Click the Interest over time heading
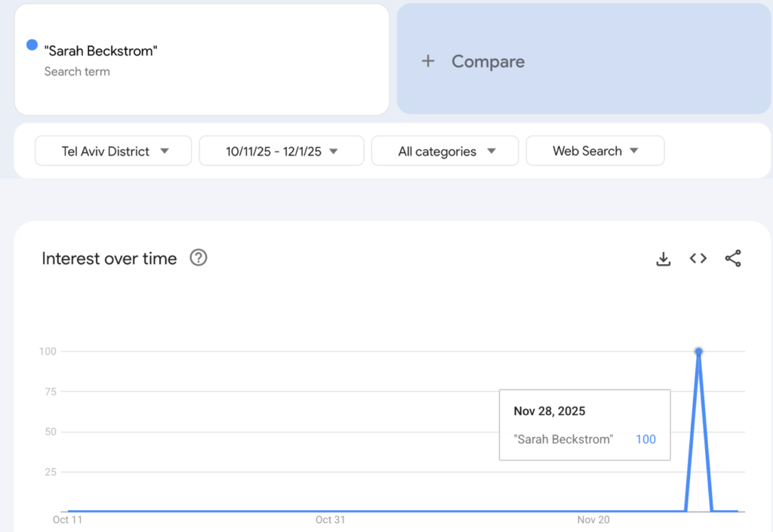The image size is (773, 532). (x=109, y=259)
